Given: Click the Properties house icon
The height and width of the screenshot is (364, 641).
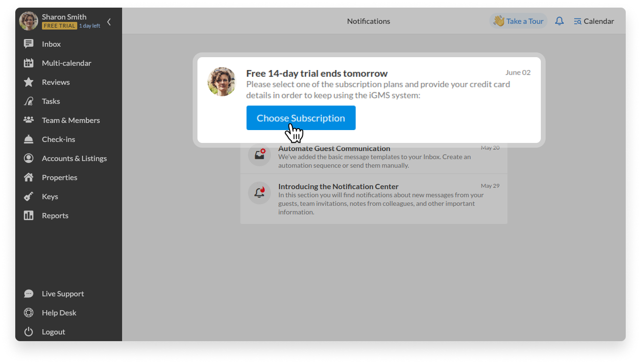Looking at the screenshot, I should pyautogui.click(x=29, y=177).
